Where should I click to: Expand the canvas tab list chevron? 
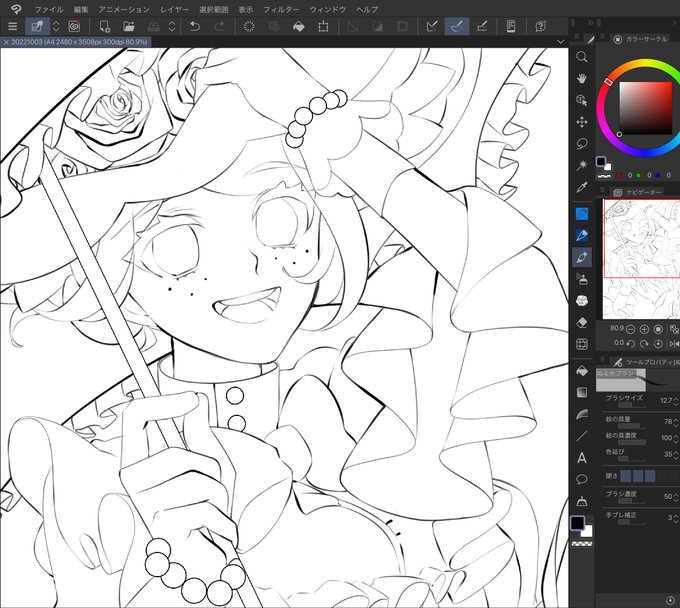(x=561, y=42)
